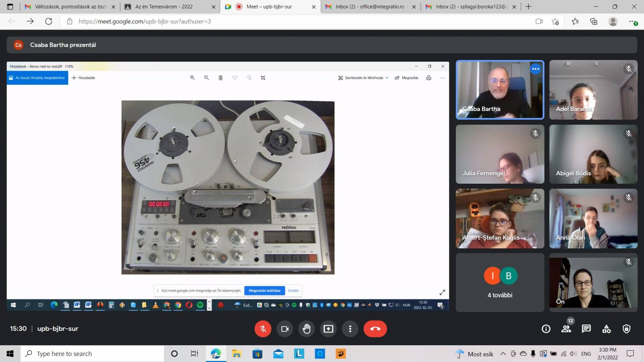Toggle the camera on/off button
Image resolution: width=644 pixels, height=362 pixels.
point(285,329)
